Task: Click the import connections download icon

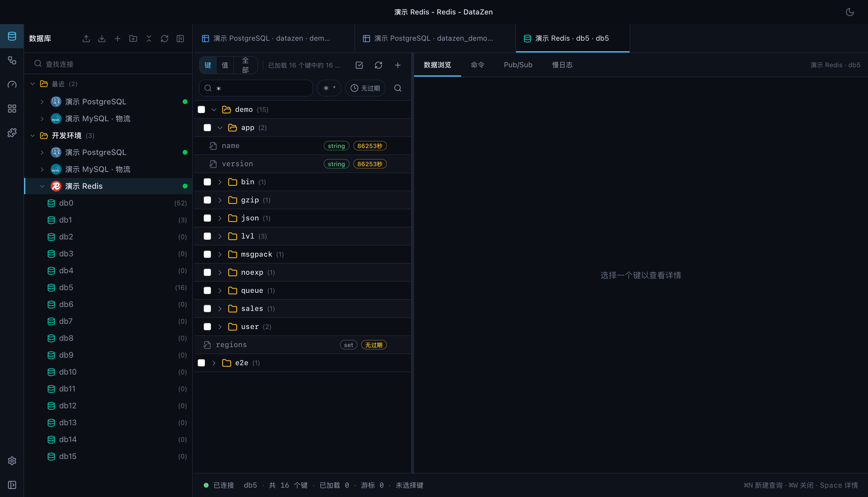Action: pos(102,39)
